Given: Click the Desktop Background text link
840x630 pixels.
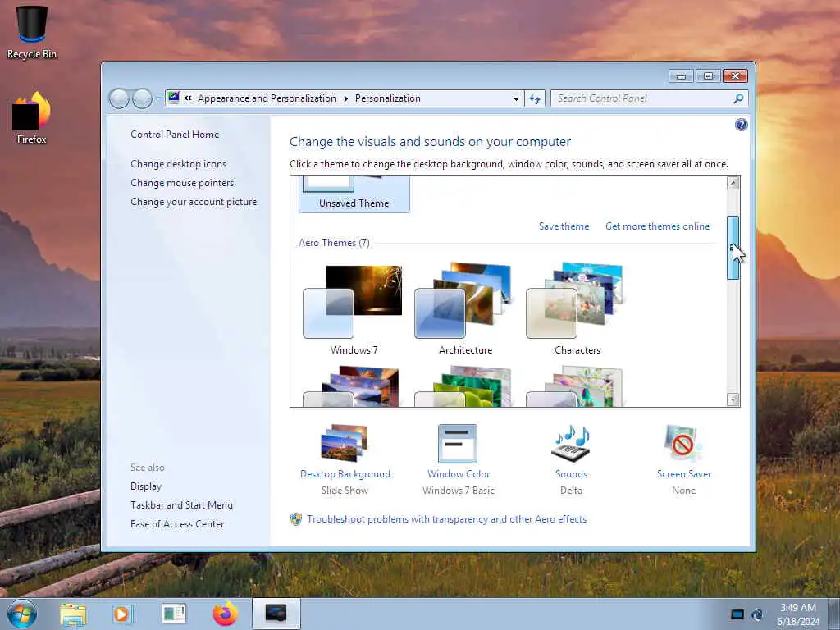Looking at the screenshot, I should tap(345, 474).
